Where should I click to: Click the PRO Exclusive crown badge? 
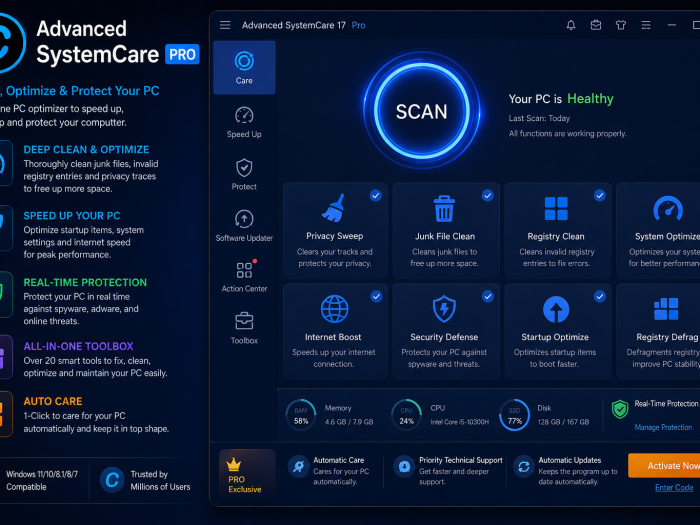pyautogui.click(x=247, y=474)
